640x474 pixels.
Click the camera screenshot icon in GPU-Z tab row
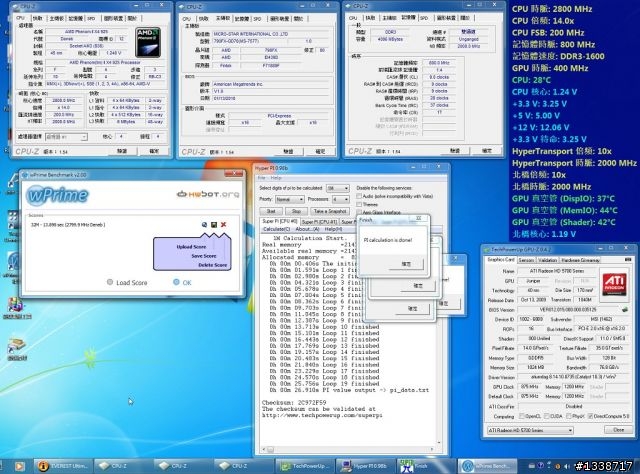point(628,260)
